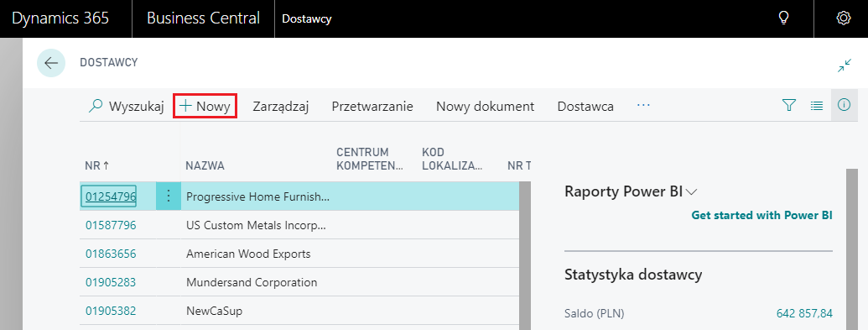Select the US Custom Metals Incorp... cell
The height and width of the screenshot is (330, 868).
pos(257,225)
